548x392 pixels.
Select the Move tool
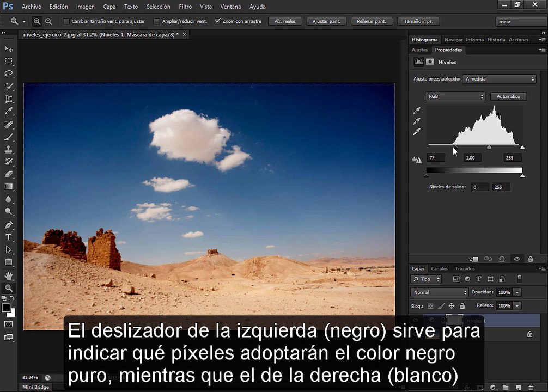(9, 48)
